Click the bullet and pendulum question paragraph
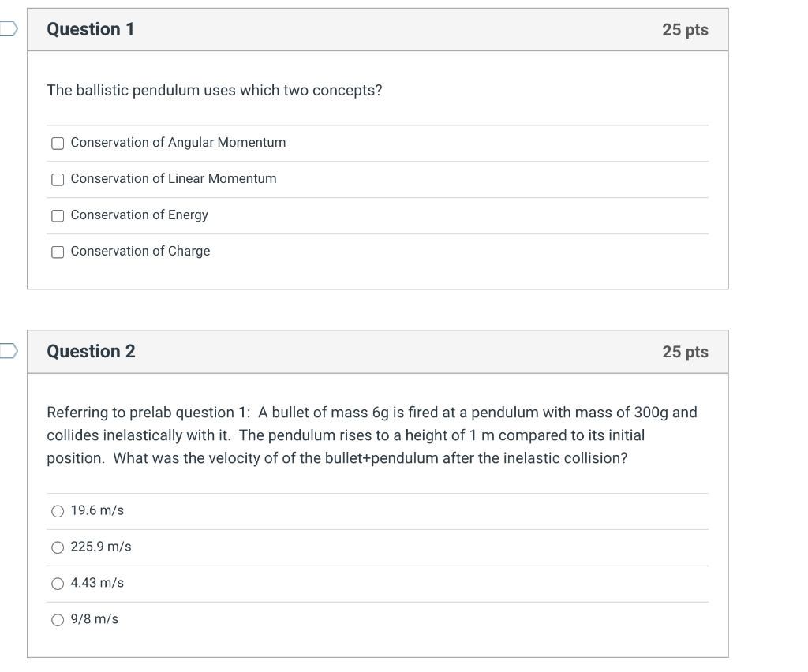 pos(371,435)
